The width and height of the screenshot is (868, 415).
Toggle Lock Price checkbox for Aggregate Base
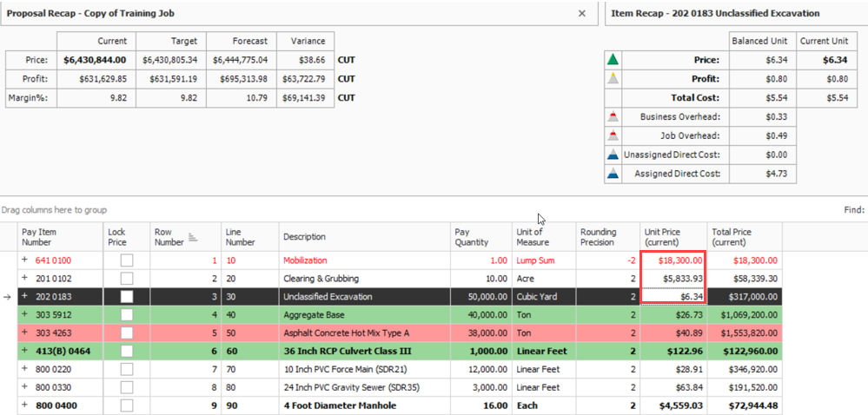(127, 314)
